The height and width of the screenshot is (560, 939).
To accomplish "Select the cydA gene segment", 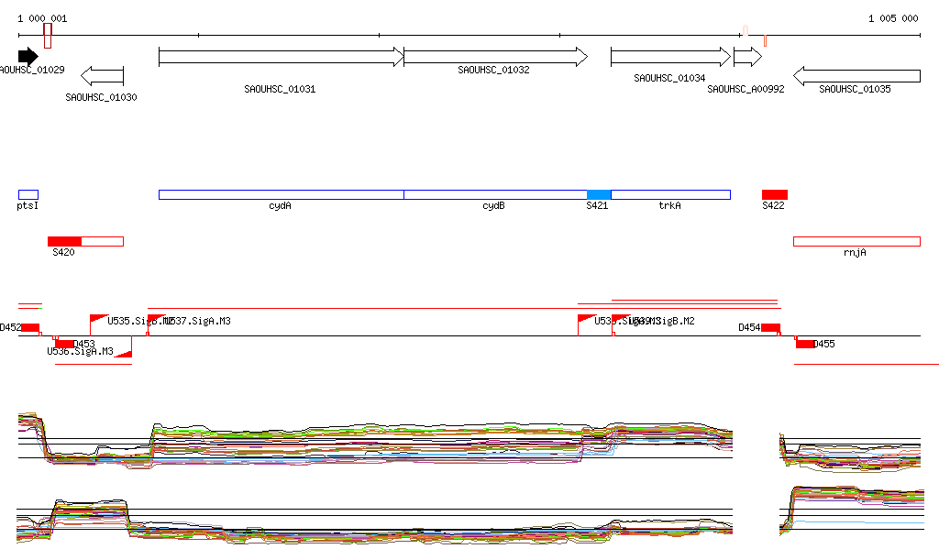I will pos(281,194).
